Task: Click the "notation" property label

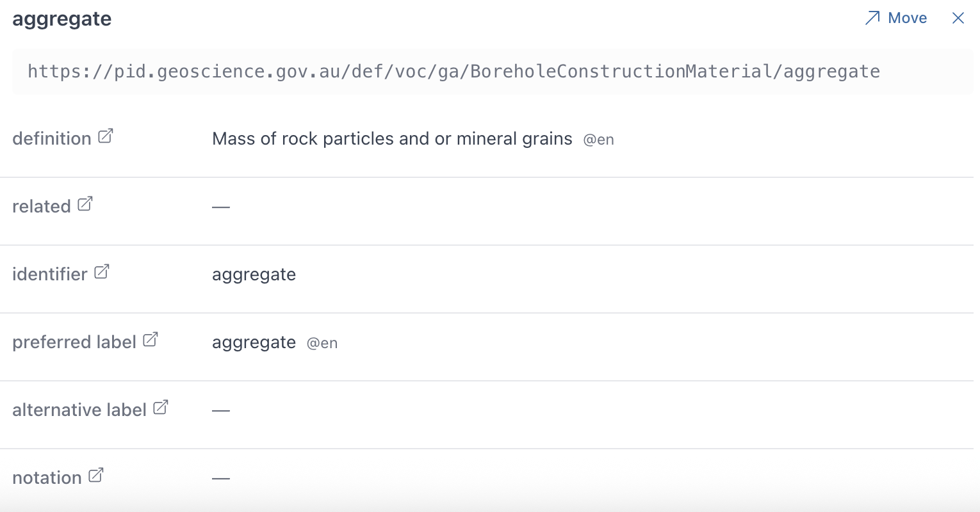Action: (47, 478)
